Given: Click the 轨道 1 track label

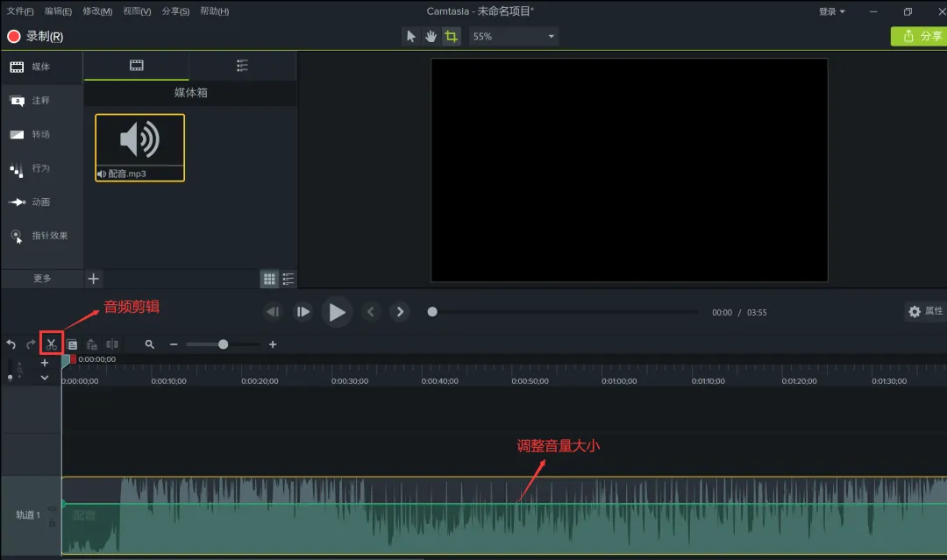Looking at the screenshot, I should click(28, 514).
